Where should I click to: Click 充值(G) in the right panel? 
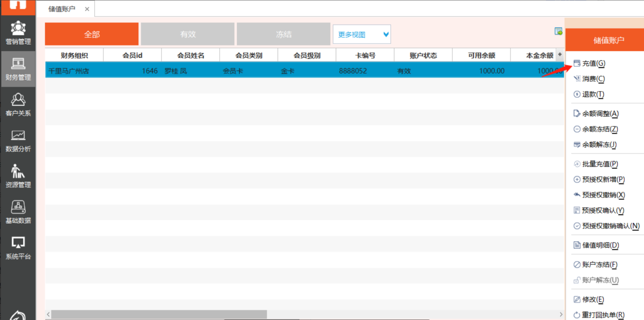pos(593,63)
